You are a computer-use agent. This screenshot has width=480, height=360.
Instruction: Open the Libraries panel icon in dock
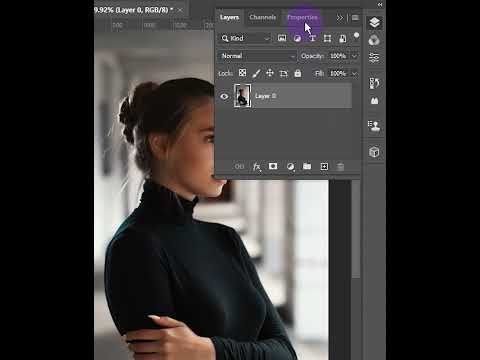[374, 101]
